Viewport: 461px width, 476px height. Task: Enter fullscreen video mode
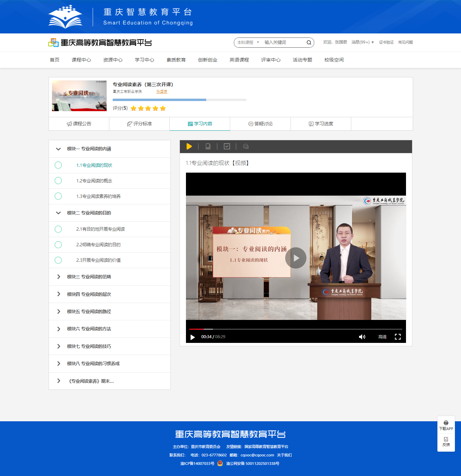point(398,337)
